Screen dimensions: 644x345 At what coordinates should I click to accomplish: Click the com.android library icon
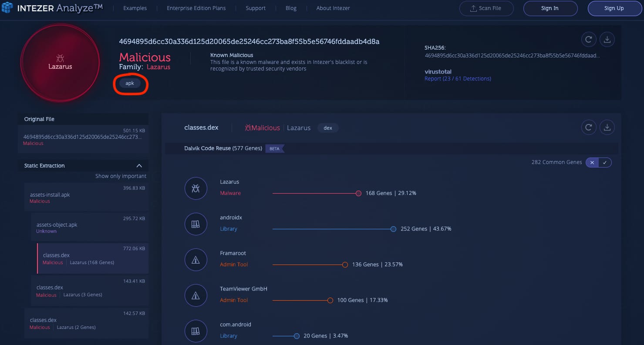(x=196, y=331)
